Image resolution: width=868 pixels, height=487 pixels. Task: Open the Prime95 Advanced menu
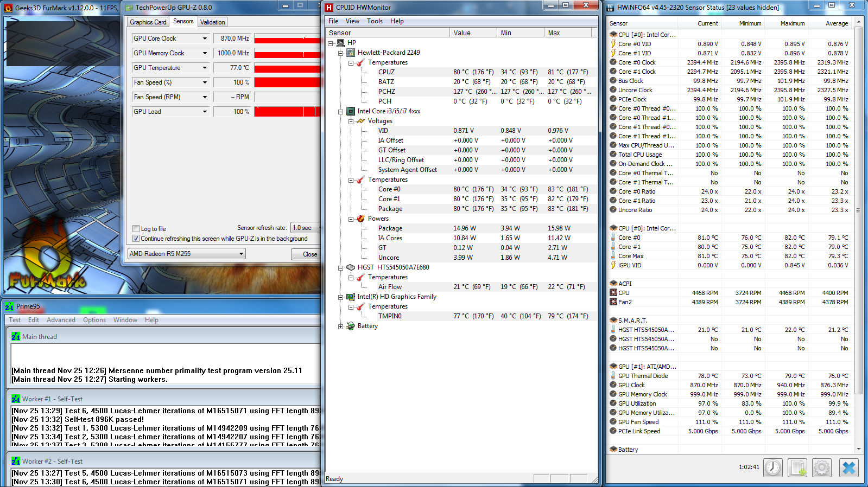coord(61,320)
